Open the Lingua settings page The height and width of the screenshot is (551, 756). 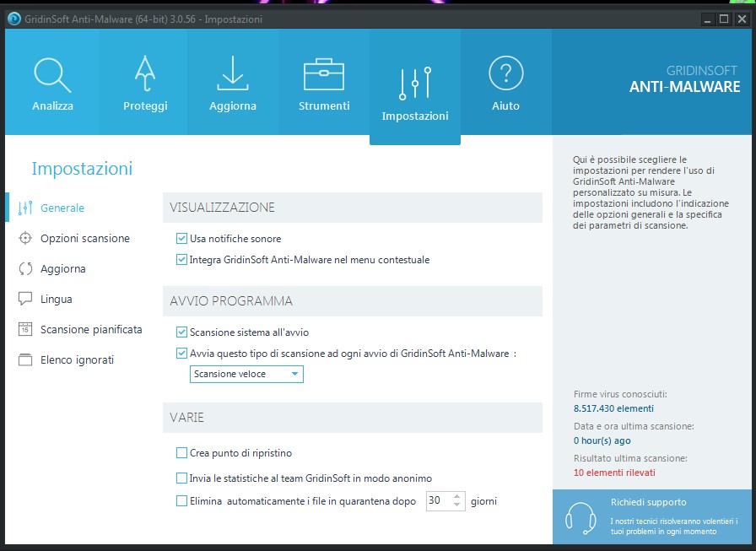pos(56,299)
